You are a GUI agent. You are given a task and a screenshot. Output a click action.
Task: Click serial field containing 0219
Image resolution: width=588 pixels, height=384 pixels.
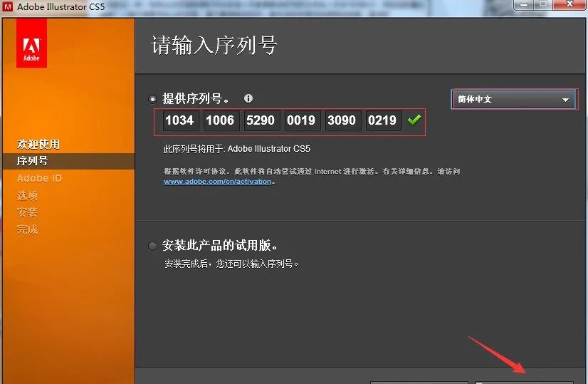click(383, 120)
